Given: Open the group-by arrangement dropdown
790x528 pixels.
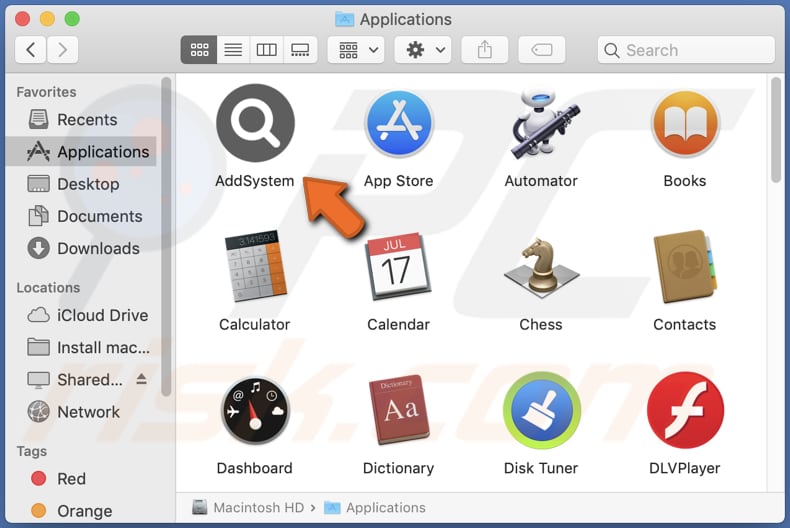Looking at the screenshot, I should click(356, 50).
